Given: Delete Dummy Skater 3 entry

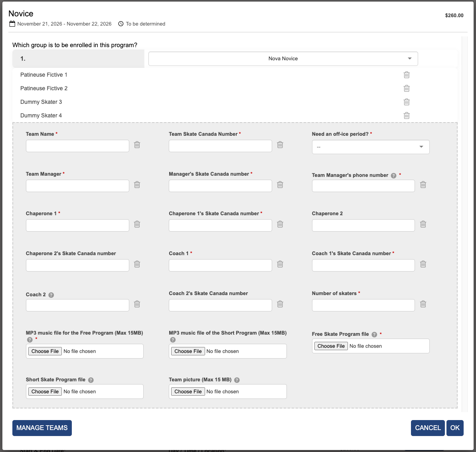Looking at the screenshot, I should pos(407,102).
